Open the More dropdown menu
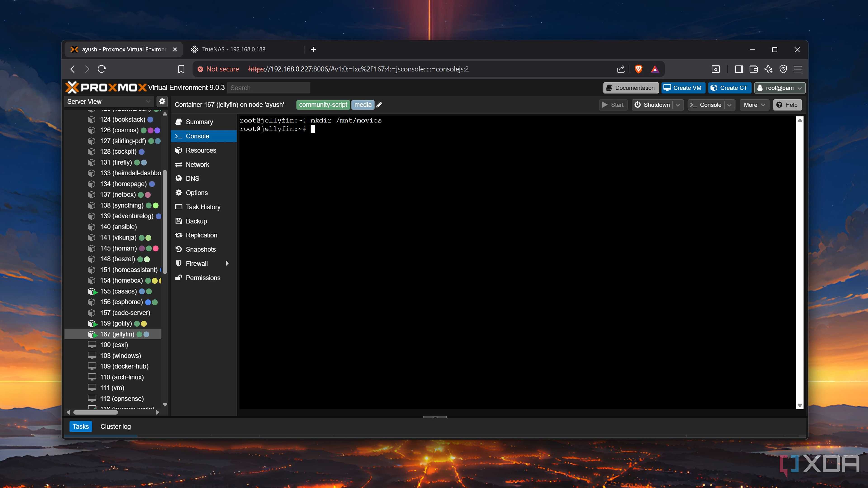This screenshot has height=488, width=868. click(x=754, y=105)
